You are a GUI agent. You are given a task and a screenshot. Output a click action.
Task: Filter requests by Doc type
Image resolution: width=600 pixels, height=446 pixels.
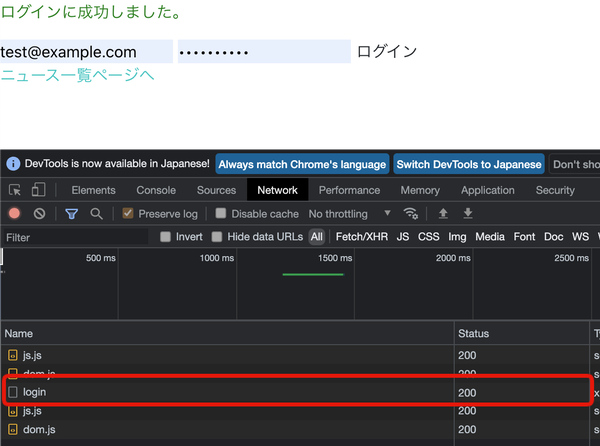(x=553, y=237)
